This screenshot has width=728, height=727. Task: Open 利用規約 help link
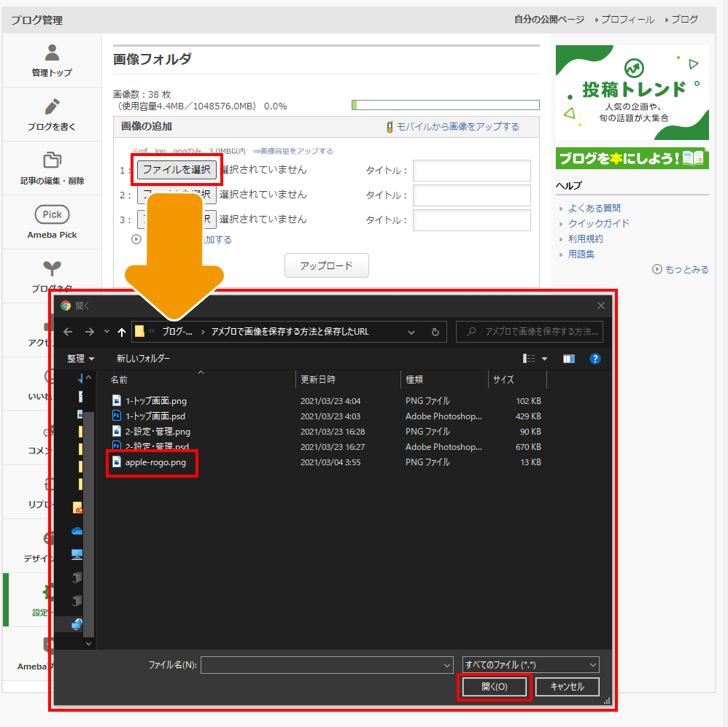click(586, 238)
